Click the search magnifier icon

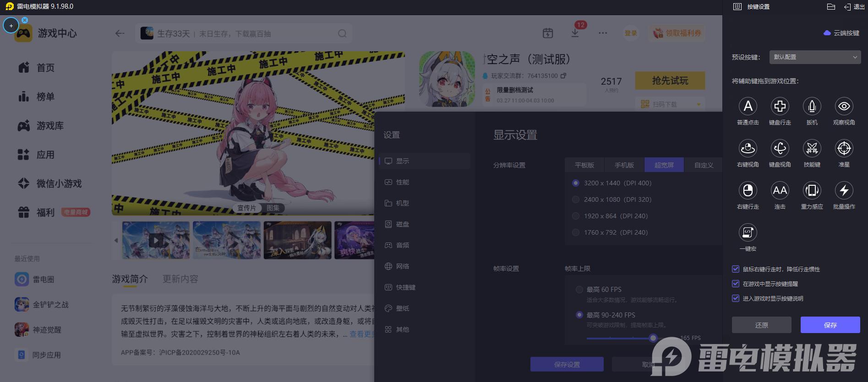[342, 33]
